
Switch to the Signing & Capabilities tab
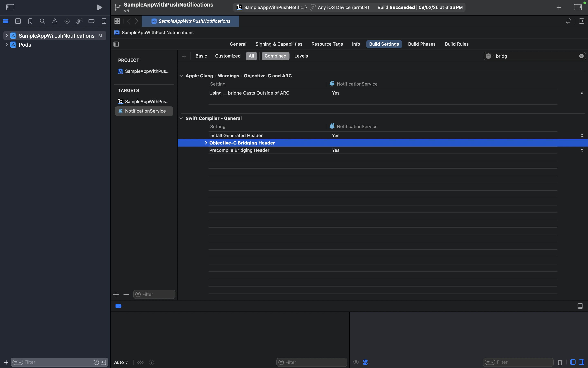pyautogui.click(x=279, y=44)
